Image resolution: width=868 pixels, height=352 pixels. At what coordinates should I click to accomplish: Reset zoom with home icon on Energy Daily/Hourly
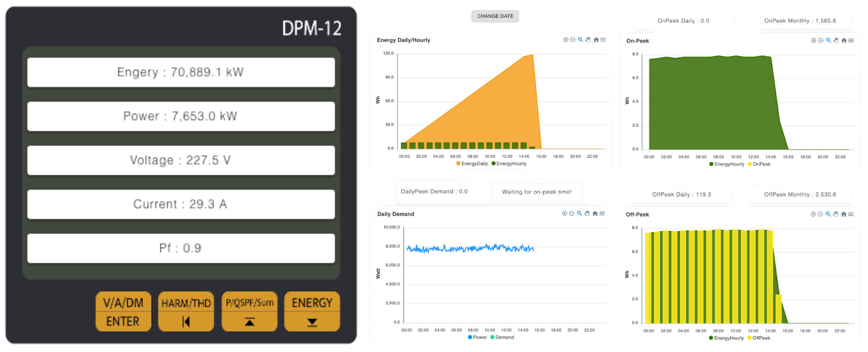coord(596,40)
